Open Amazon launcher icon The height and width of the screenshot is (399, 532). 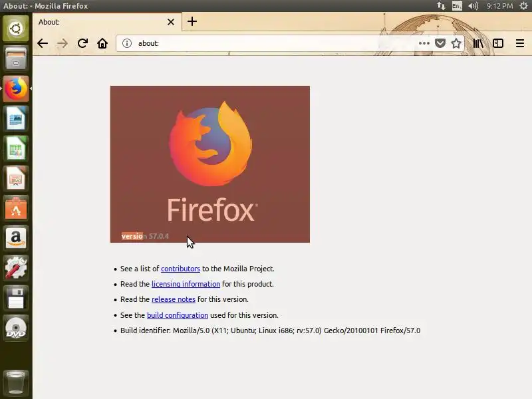(x=16, y=238)
